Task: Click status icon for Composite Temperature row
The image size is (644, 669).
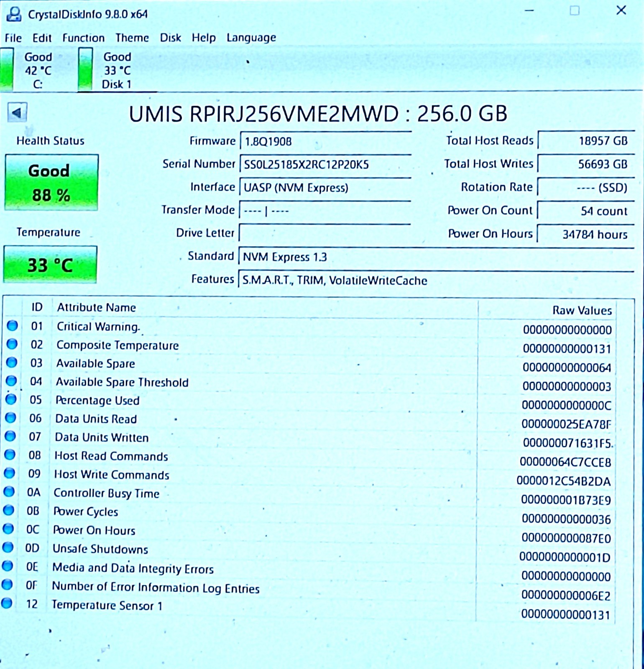Action: (12, 344)
